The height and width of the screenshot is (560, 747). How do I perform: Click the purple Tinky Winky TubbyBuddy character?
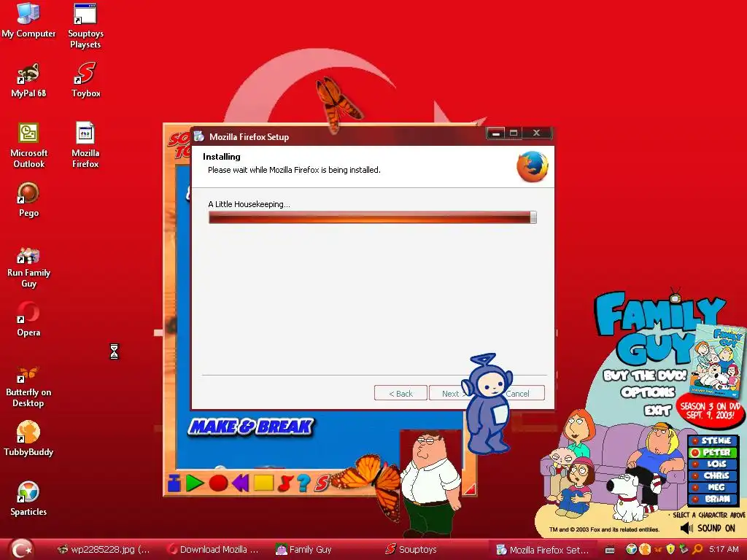point(487,403)
